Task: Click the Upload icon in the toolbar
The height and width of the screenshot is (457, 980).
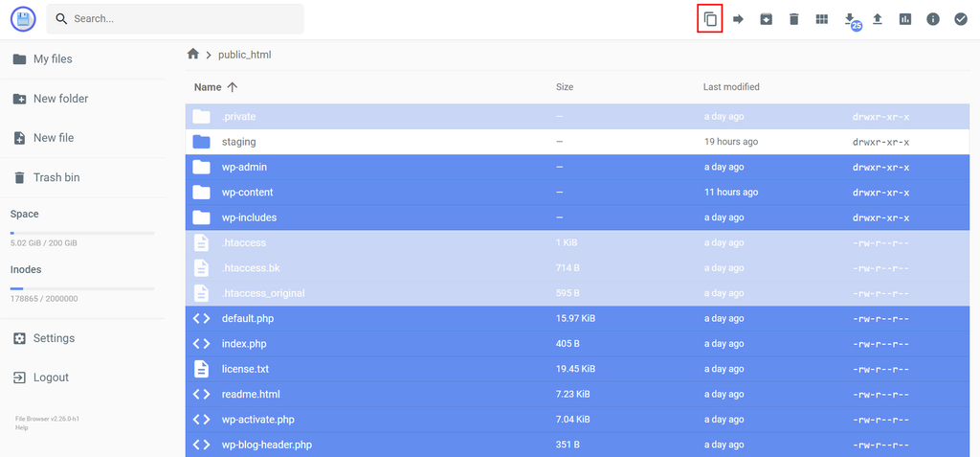Action: pyautogui.click(x=877, y=19)
